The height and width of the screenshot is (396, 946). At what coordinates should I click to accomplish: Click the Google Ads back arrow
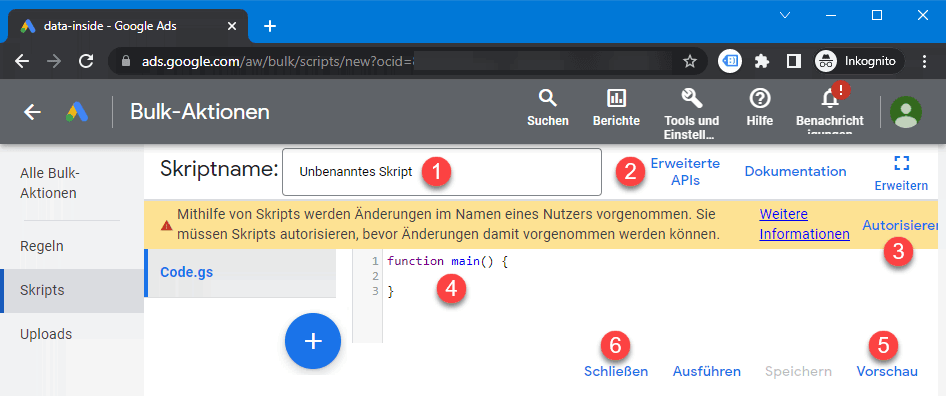32,112
